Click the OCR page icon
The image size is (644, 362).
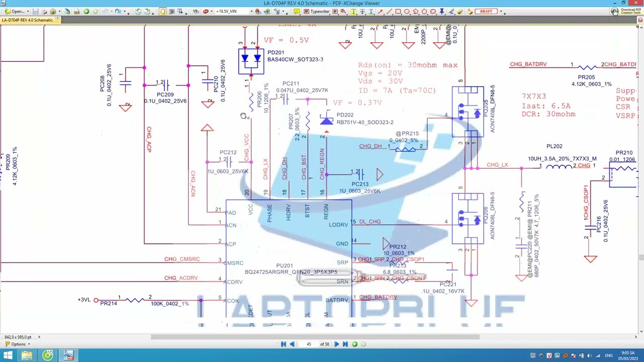coord(76,11)
